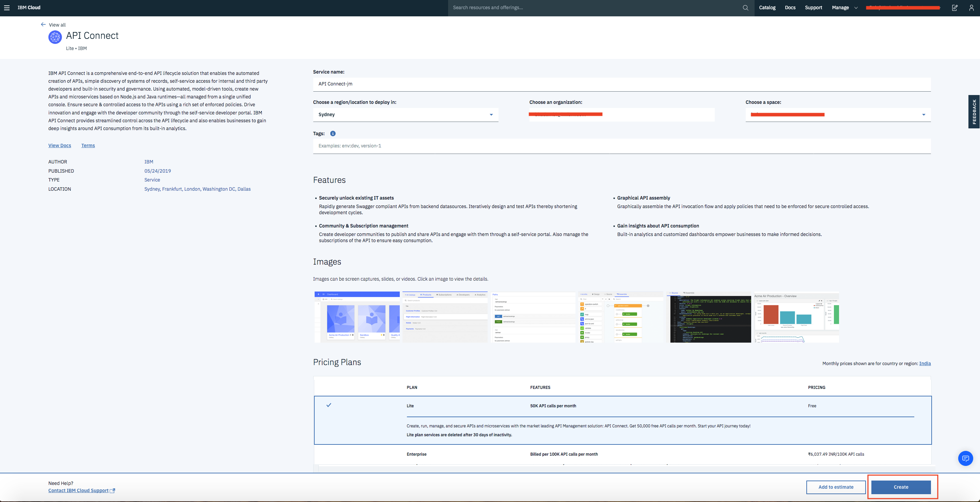Open the edit notes pencil icon
The height and width of the screenshot is (502, 980).
coord(954,7)
